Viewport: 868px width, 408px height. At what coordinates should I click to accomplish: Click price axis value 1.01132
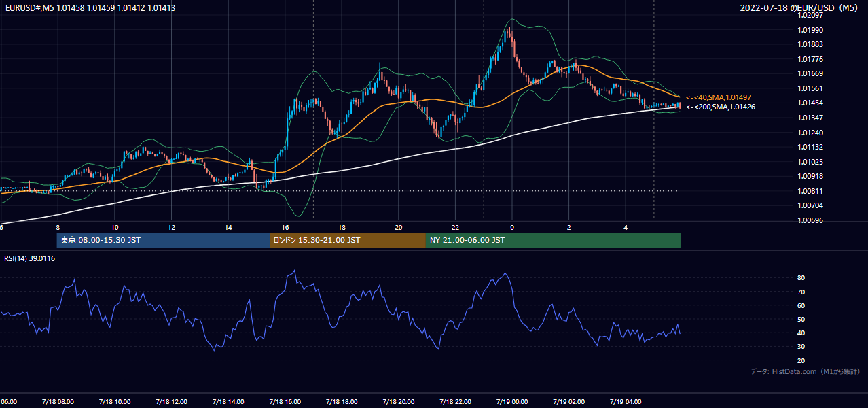pos(811,147)
